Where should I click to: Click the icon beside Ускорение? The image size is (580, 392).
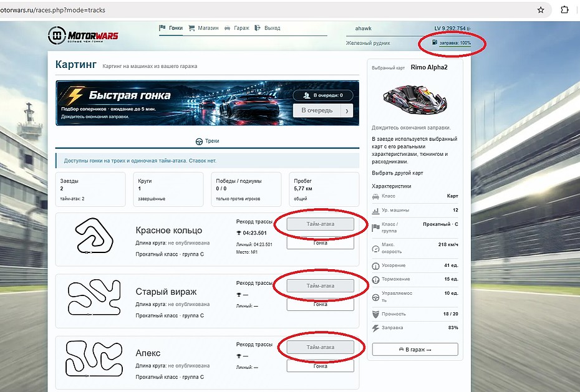pos(375,265)
